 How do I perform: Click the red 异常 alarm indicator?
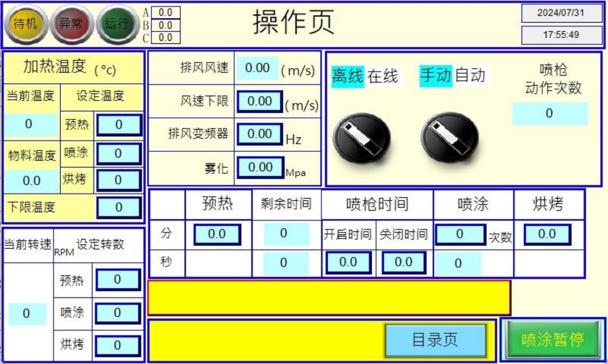pos(72,24)
